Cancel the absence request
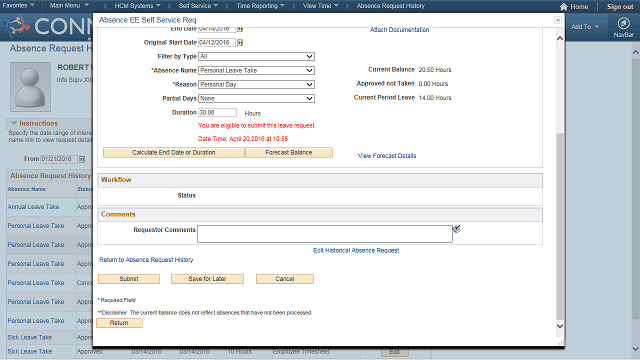Viewport: 640px width, 360px height. (285, 279)
